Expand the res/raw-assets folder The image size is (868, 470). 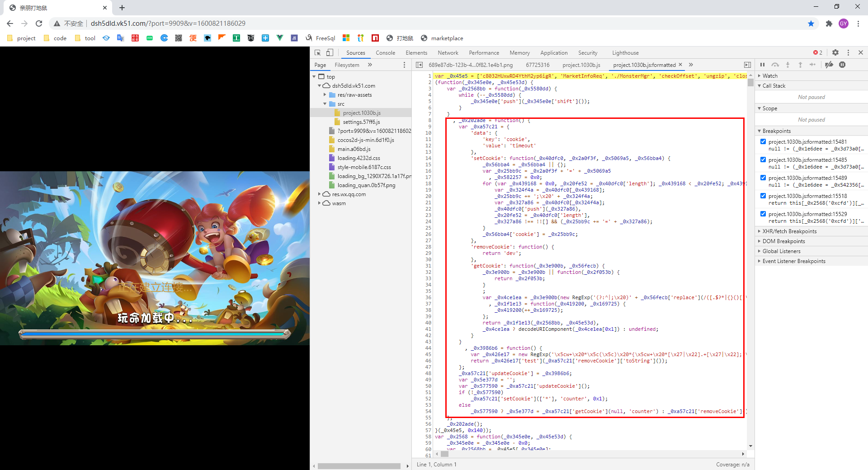325,94
